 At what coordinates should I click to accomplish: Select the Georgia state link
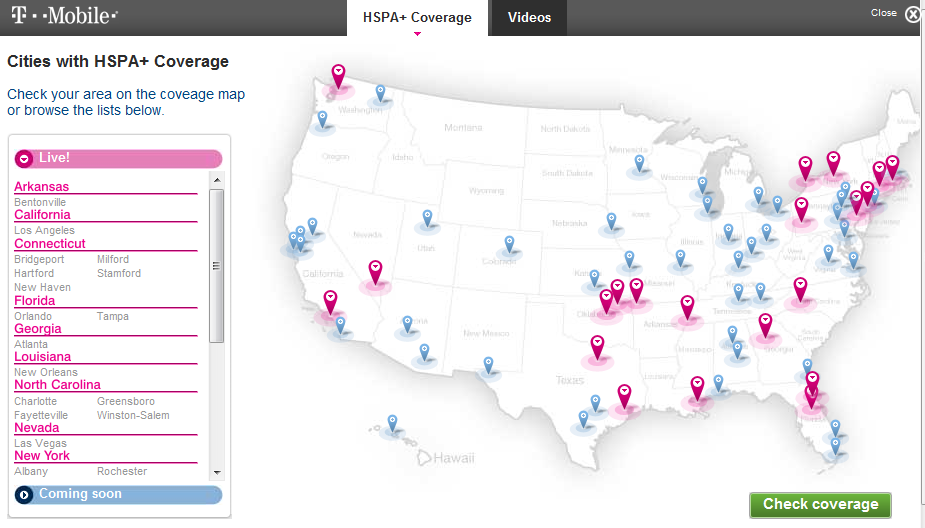tap(38, 329)
